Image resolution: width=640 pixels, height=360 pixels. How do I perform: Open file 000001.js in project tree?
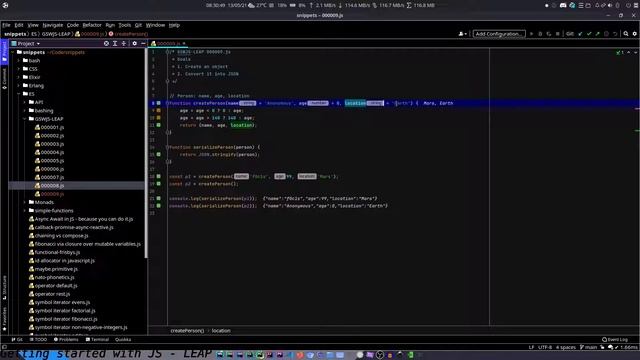(x=52, y=127)
